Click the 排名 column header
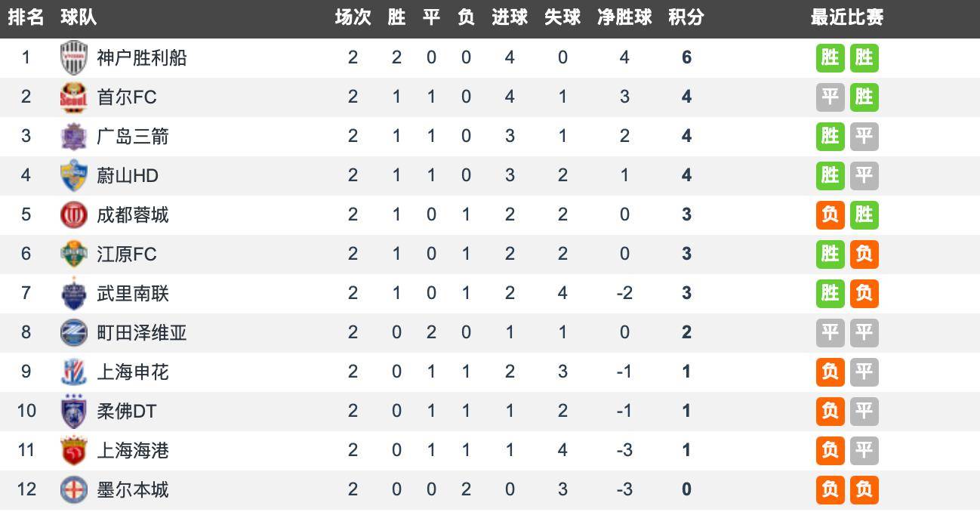The width and height of the screenshot is (980, 512). pos(26,17)
